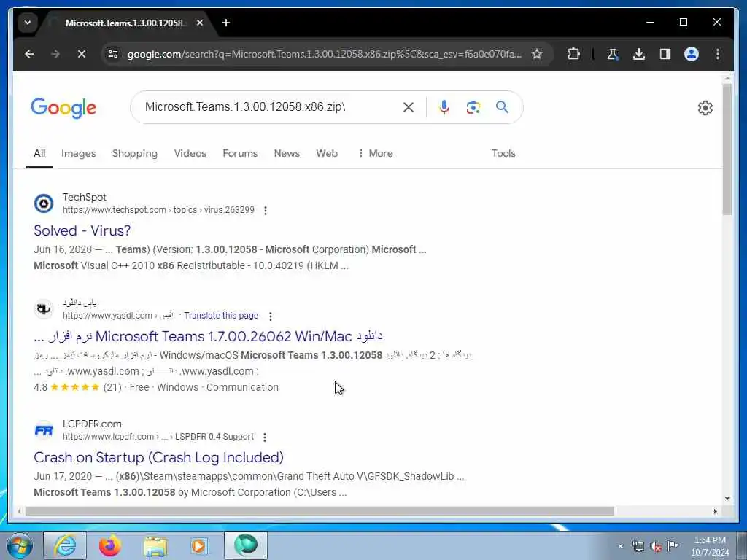Open the Chrome profile avatar
The image size is (747, 560).
(692, 54)
